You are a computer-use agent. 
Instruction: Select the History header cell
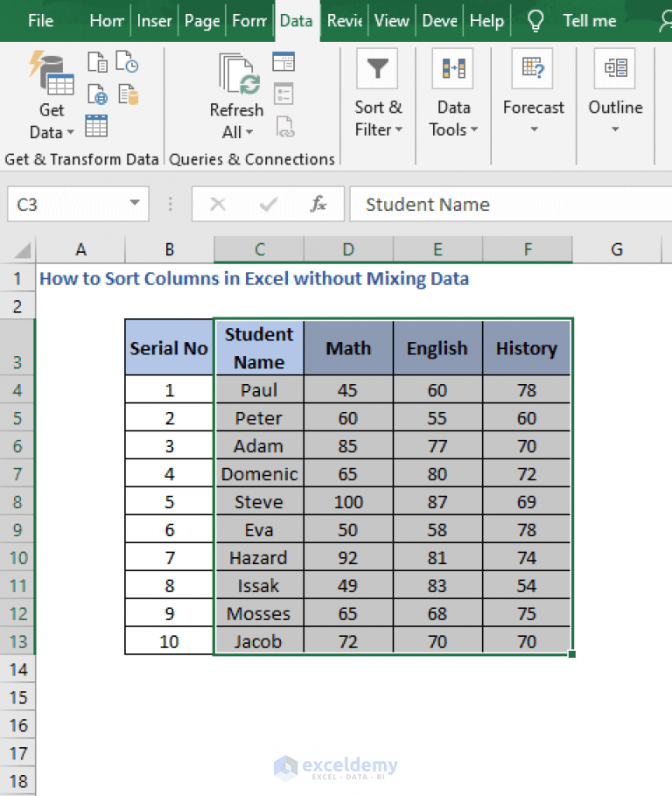click(x=527, y=348)
